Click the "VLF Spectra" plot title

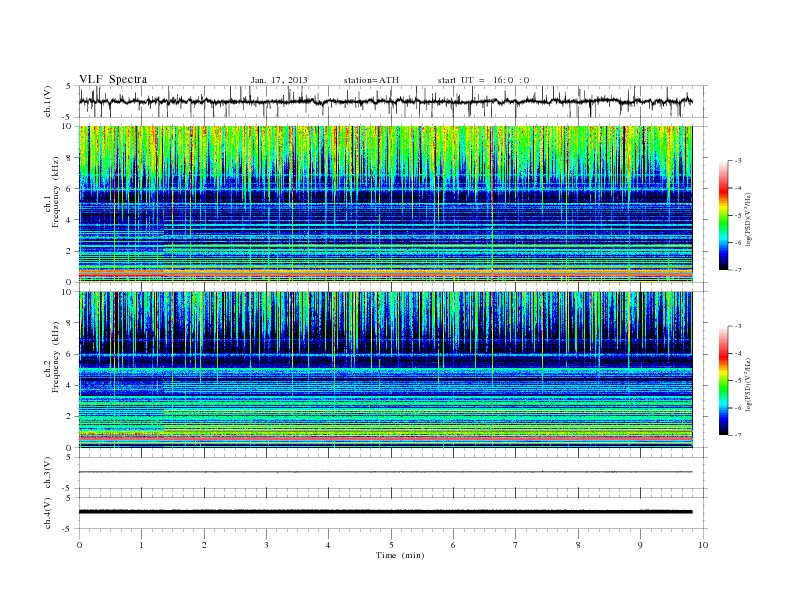coord(113,79)
